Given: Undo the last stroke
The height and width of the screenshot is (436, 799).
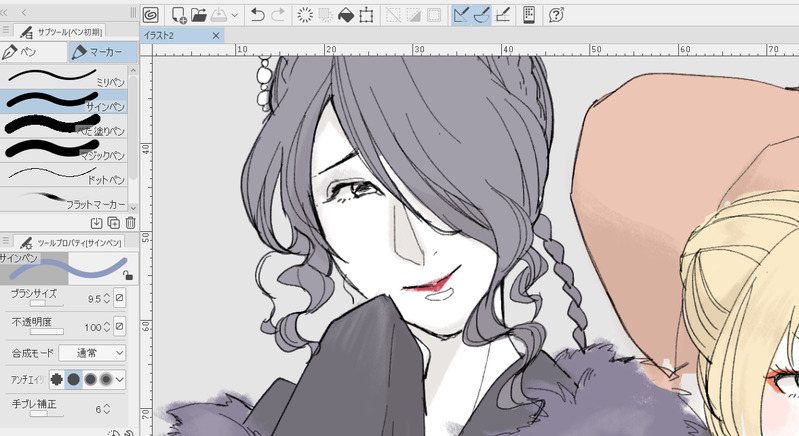Looking at the screenshot, I should tap(258, 15).
